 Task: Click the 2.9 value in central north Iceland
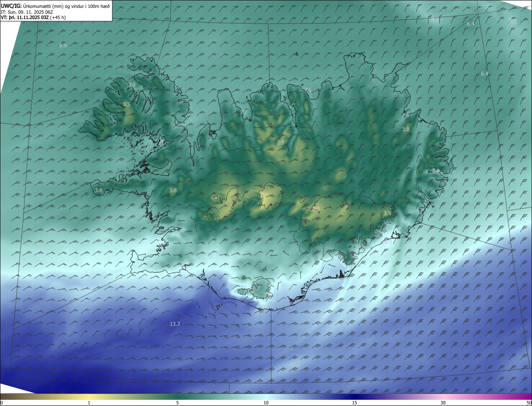click(281, 142)
